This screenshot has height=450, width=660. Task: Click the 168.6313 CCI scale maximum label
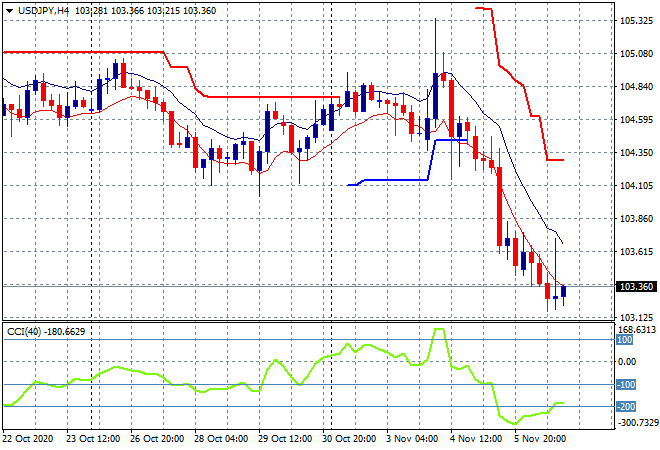636,329
